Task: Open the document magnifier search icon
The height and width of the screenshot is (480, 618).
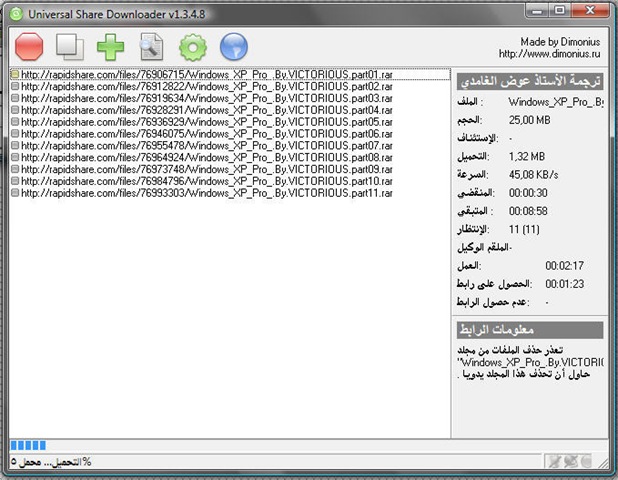Action: point(152,47)
